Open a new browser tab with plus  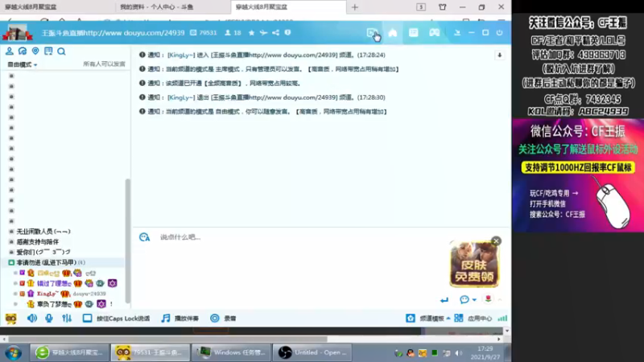355,7
